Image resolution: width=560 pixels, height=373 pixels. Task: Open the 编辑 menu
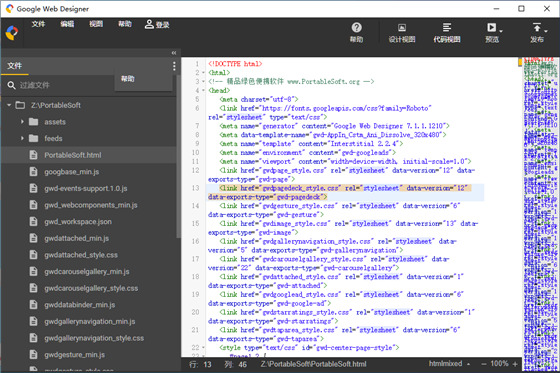(x=67, y=24)
